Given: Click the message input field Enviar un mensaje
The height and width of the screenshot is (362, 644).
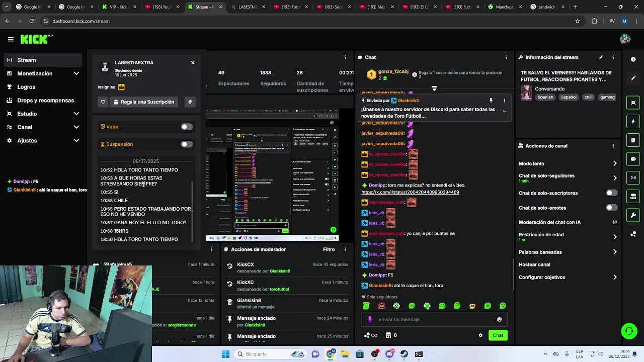Looking at the screenshot, I should pos(434,319).
